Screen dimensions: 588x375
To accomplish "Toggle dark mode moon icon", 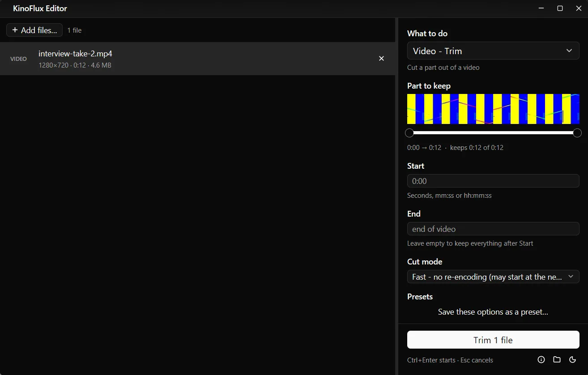I will coord(572,360).
